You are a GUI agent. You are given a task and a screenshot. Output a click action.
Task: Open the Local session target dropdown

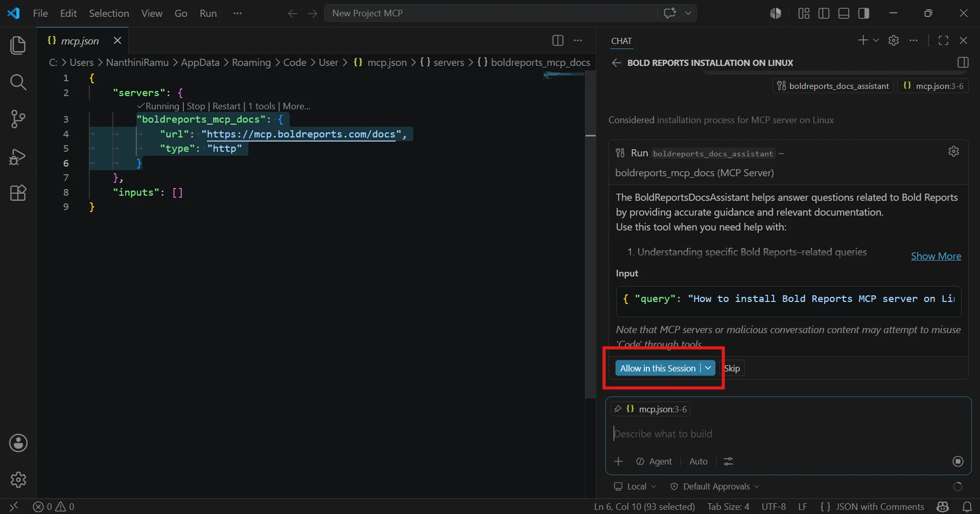tap(635, 486)
